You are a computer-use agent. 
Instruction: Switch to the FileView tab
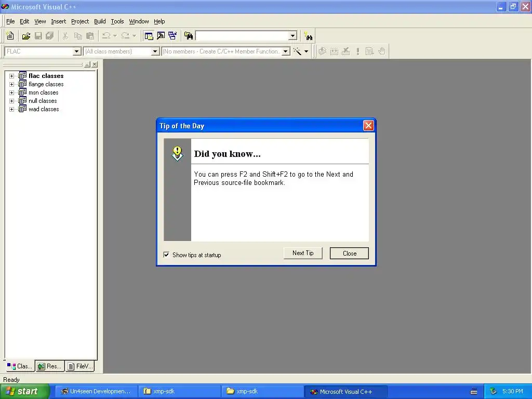pos(80,366)
